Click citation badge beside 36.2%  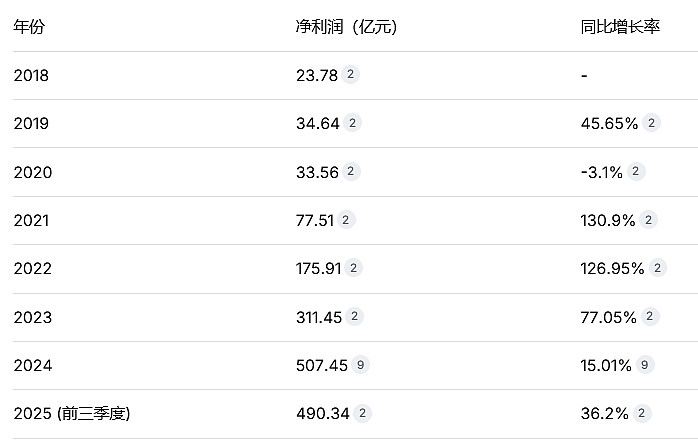pyautogui.click(x=641, y=413)
